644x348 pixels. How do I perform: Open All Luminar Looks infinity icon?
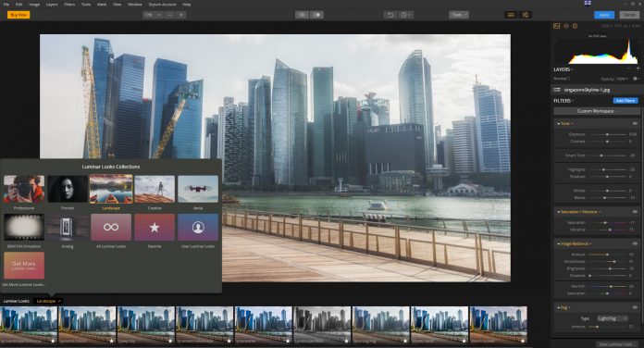[x=111, y=227]
